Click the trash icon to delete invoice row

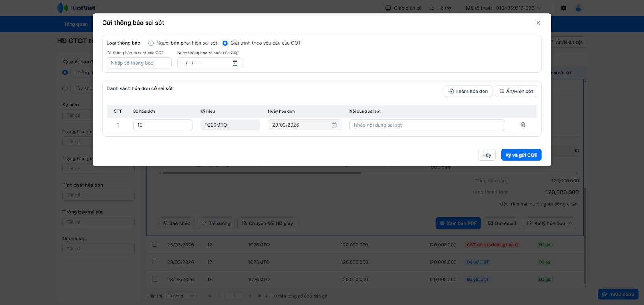coord(523,125)
